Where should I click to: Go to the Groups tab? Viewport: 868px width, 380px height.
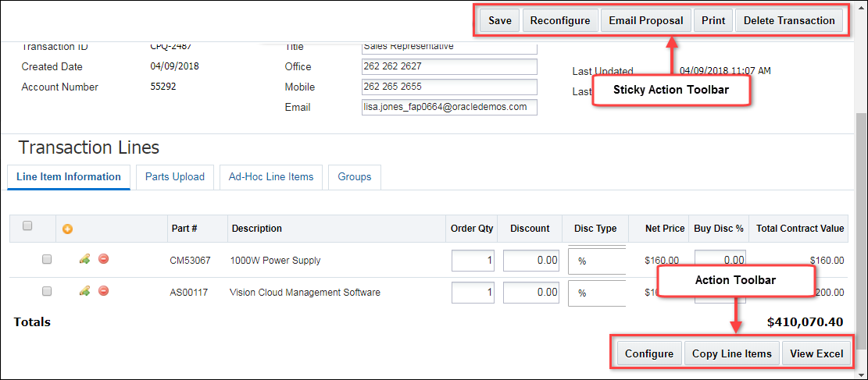click(x=354, y=177)
